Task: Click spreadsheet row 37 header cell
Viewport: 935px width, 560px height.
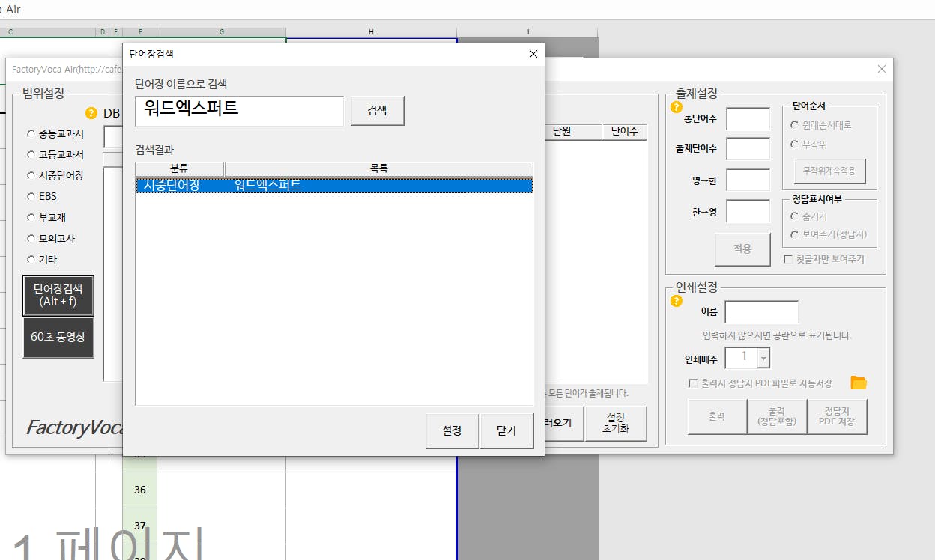Action: 140,526
